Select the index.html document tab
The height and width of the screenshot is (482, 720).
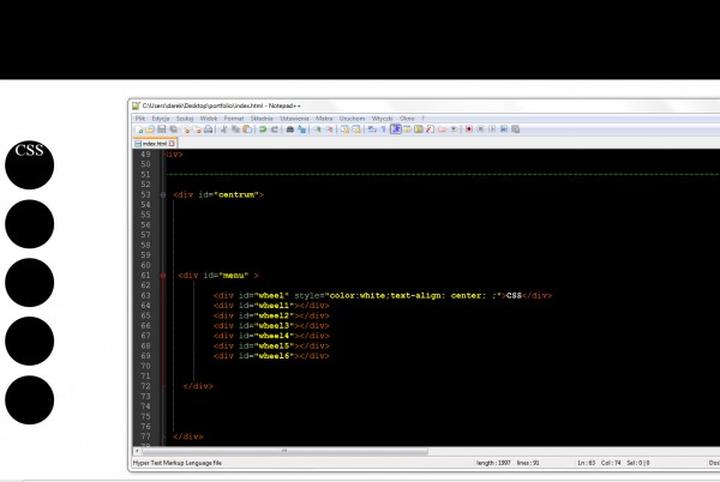[x=154, y=143]
